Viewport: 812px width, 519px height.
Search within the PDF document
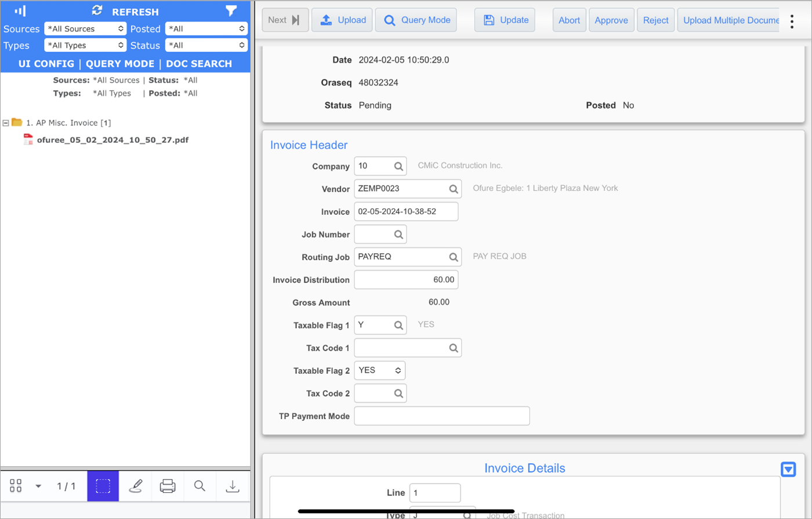200,486
